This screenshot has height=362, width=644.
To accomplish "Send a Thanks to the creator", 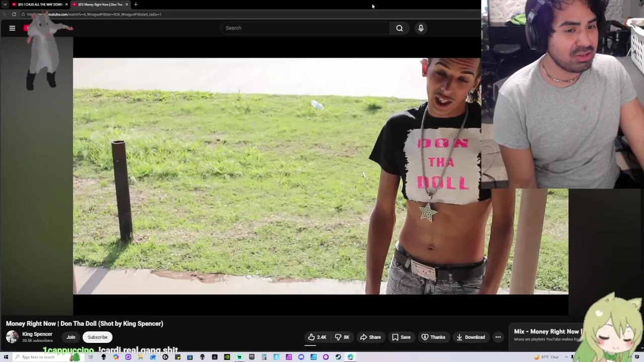I will click(x=433, y=337).
